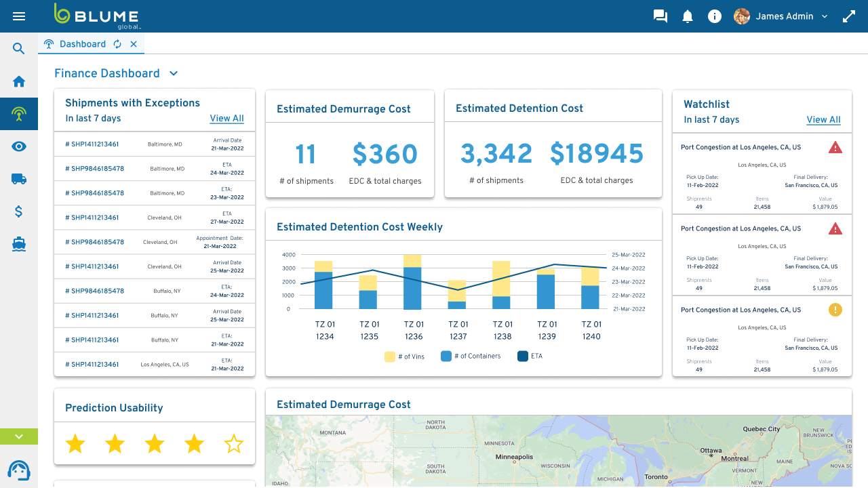This screenshot has height=488, width=868.
Task: Open SHP9846185478 with Appointment Date 21-Mar-2022
Action: 155,242
